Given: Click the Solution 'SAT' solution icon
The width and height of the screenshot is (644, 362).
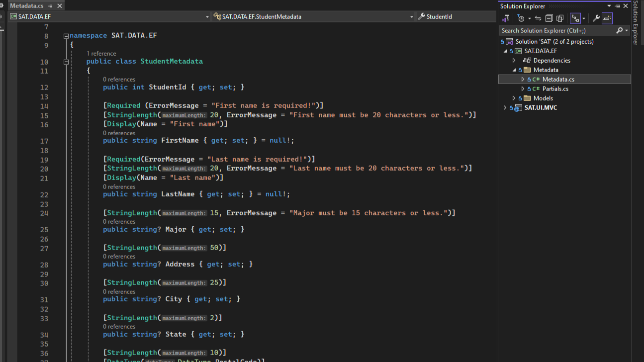Looking at the screenshot, I should click(509, 41).
